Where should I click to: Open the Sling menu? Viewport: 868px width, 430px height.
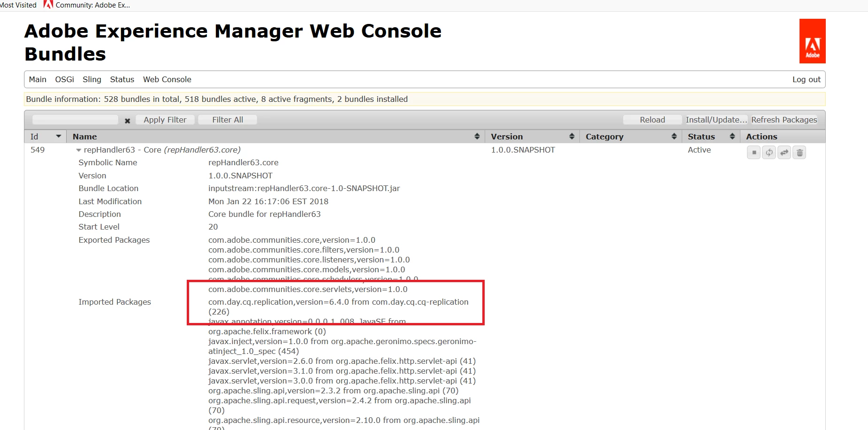92,79
